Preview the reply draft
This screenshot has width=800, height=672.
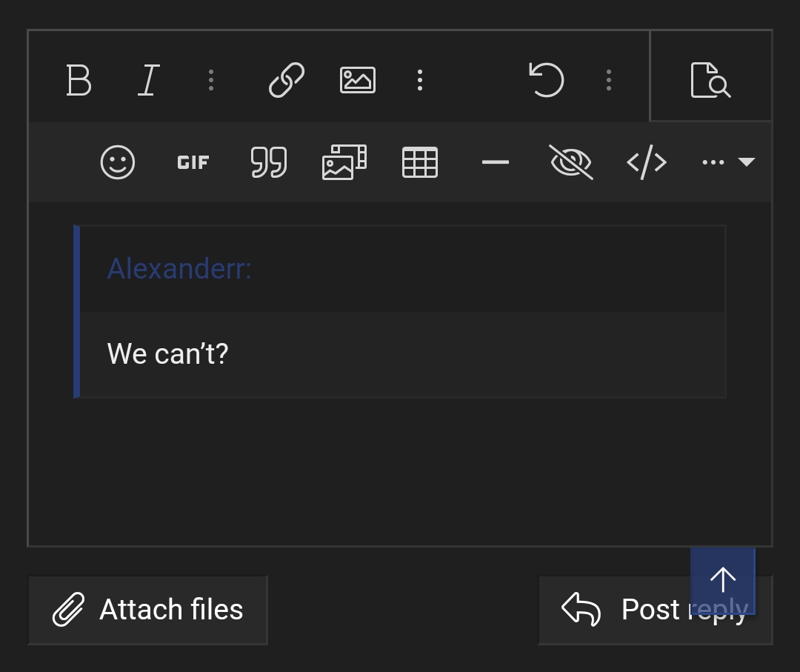(x=710, y=80)
